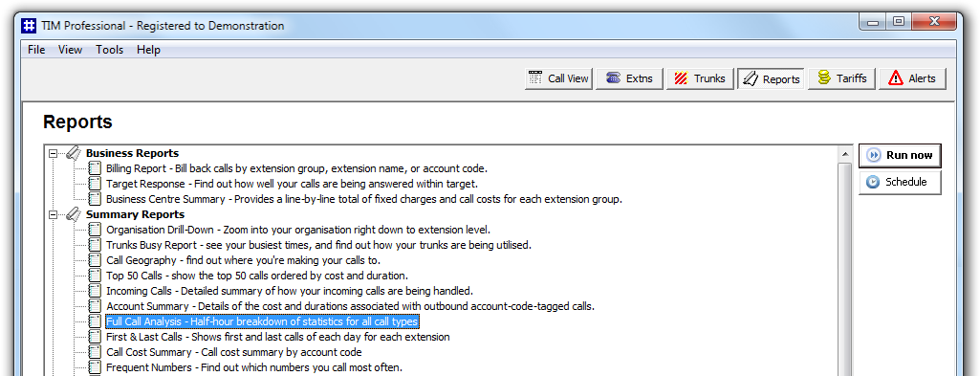Open the Alerts warning triangle button

(912, 78)
